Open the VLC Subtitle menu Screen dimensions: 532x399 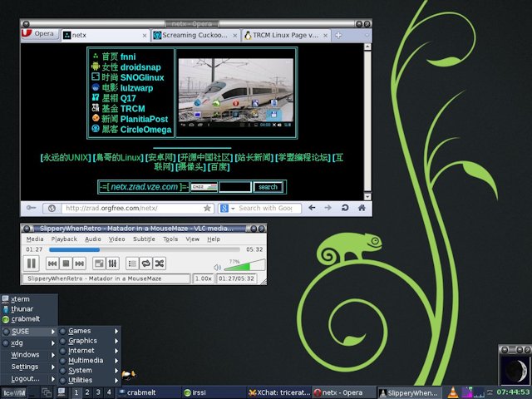[144, 239]
